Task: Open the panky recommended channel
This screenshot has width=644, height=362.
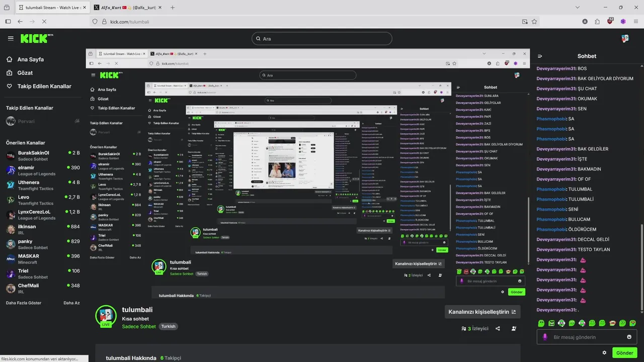Action: pyautogui.click(x=43, y=244)
